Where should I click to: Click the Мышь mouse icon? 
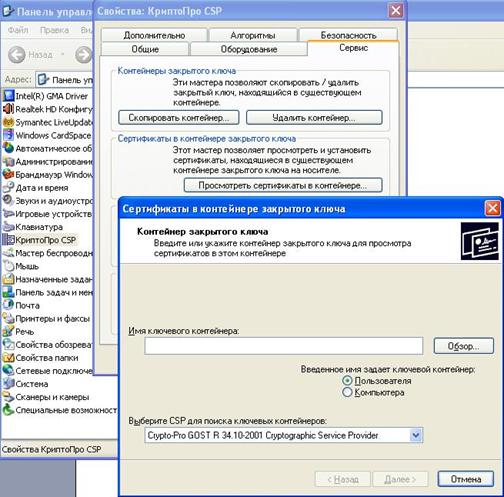click(x=8, y=266)
